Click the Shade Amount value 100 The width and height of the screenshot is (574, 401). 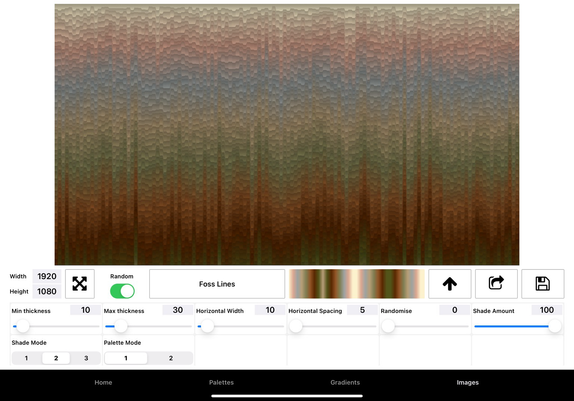point(547,310)
